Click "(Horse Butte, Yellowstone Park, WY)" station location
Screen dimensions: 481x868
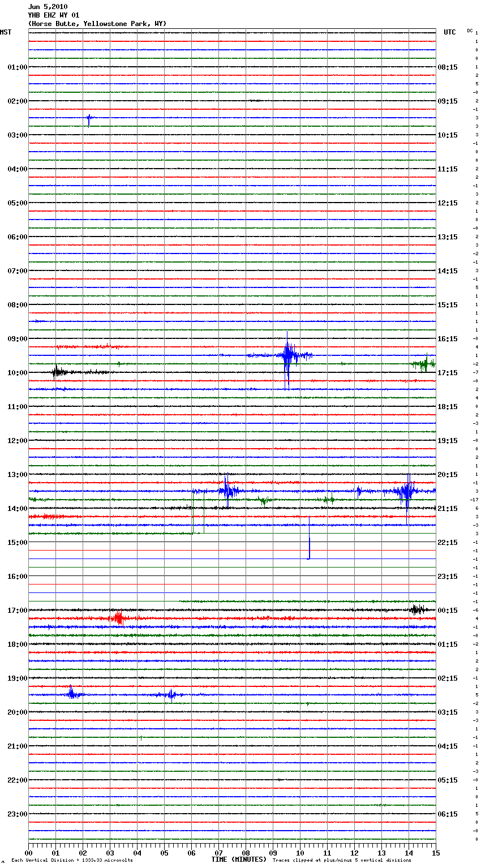click(97, 24)
